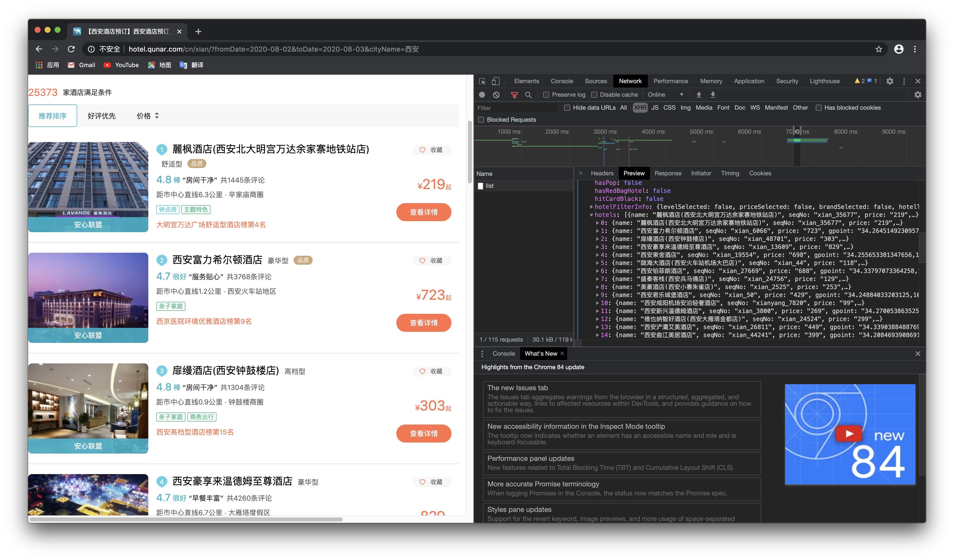
Task: Enable the Preserve log checkbox
Action: point(546,95)
